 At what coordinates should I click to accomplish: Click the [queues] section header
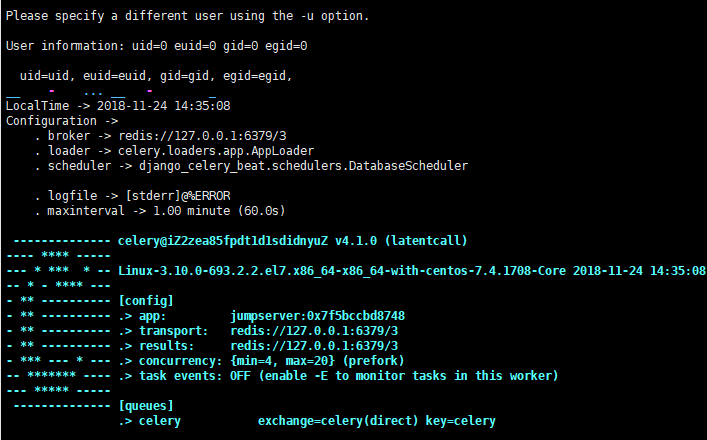pos(146,406)
